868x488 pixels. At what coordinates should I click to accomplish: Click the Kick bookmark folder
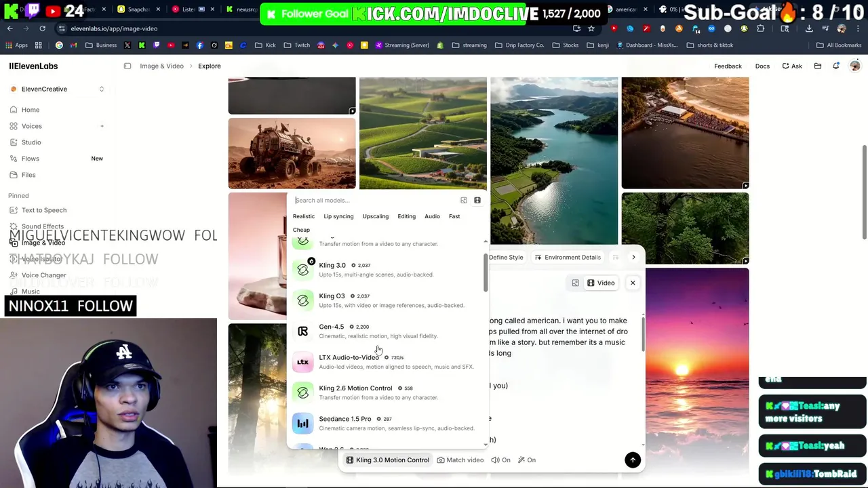[x=265, y=45]
